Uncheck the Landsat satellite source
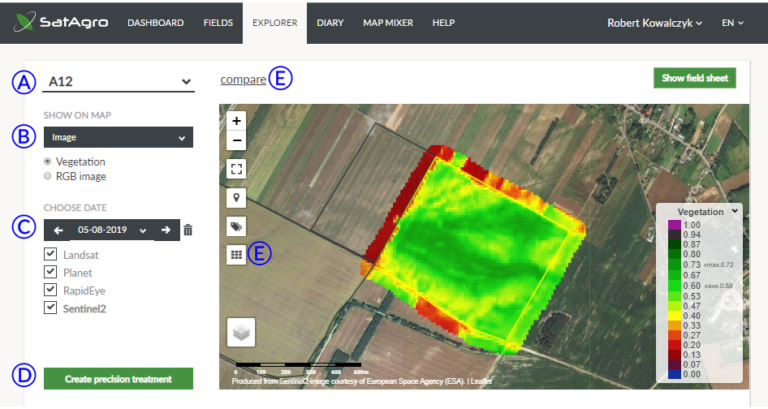Screen dimensions: 768x409 (50, 255)
